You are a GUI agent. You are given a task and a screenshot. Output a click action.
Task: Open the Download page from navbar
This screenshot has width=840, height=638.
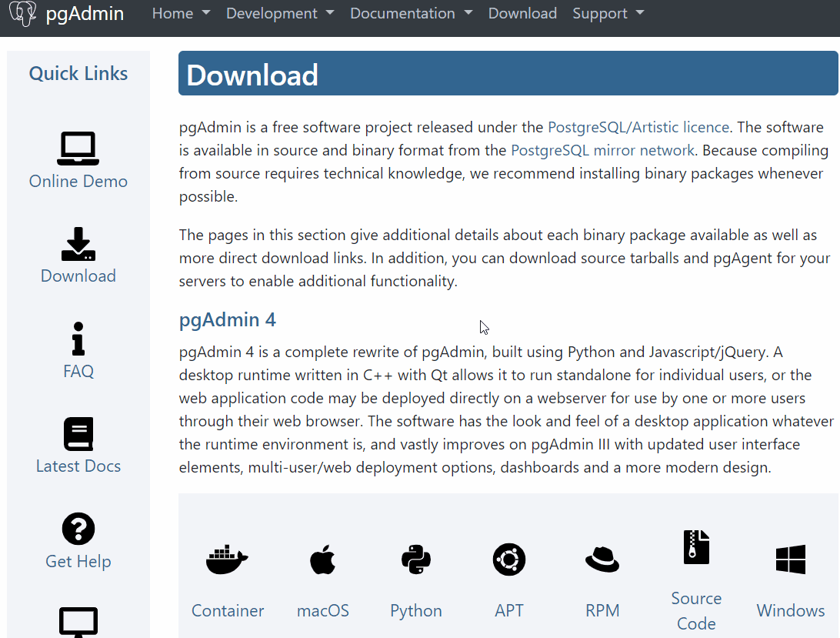click(x=522, y=13)
